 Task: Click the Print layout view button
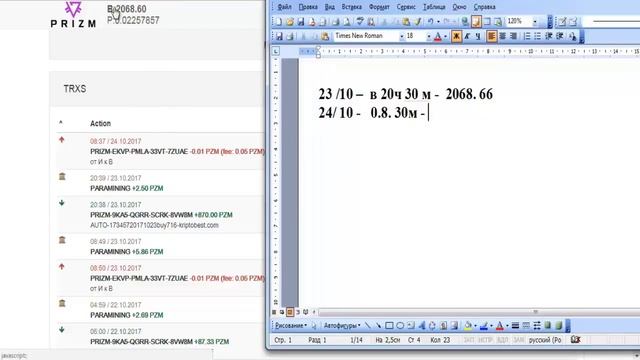(x=290, y=312)
